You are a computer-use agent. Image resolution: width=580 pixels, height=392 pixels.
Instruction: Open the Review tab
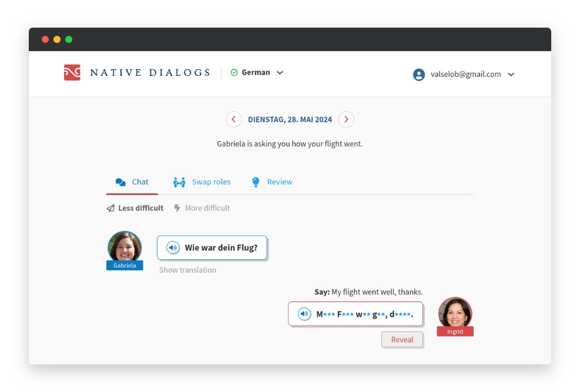point(272,182)
